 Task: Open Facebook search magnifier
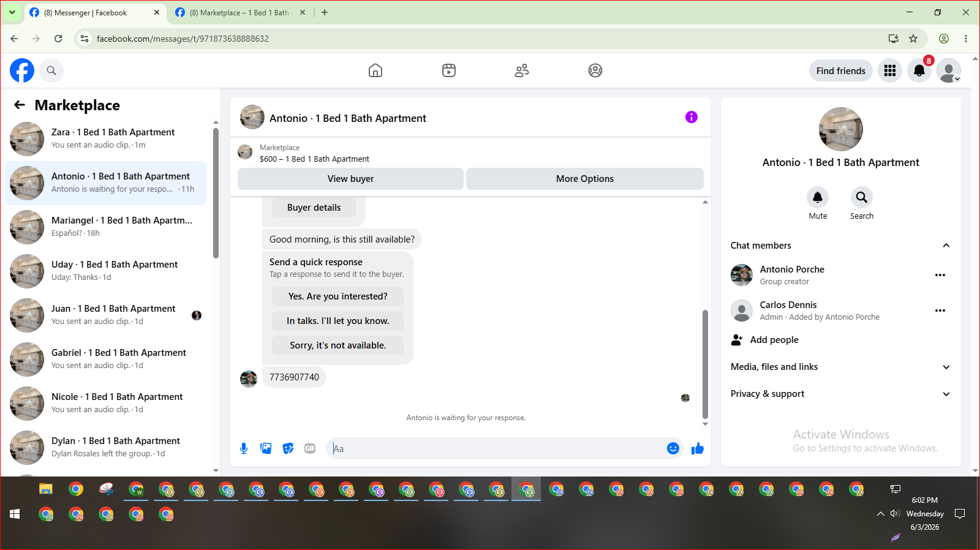pos(51,70)
